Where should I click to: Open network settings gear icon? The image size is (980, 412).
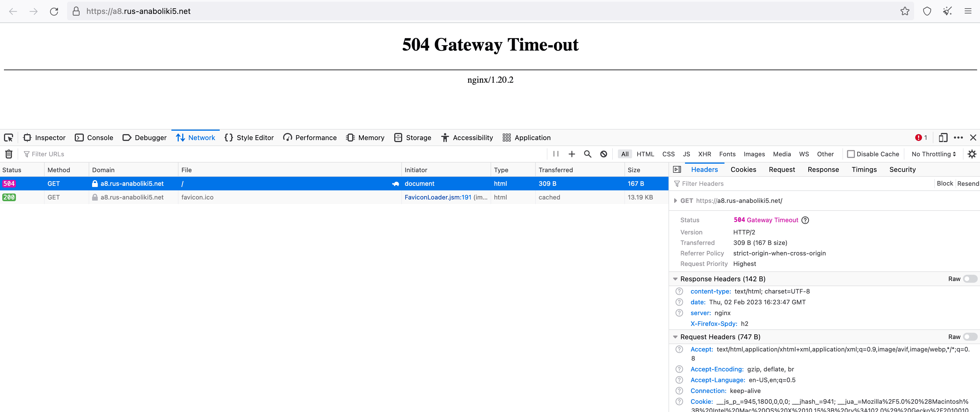coord(972,154)
